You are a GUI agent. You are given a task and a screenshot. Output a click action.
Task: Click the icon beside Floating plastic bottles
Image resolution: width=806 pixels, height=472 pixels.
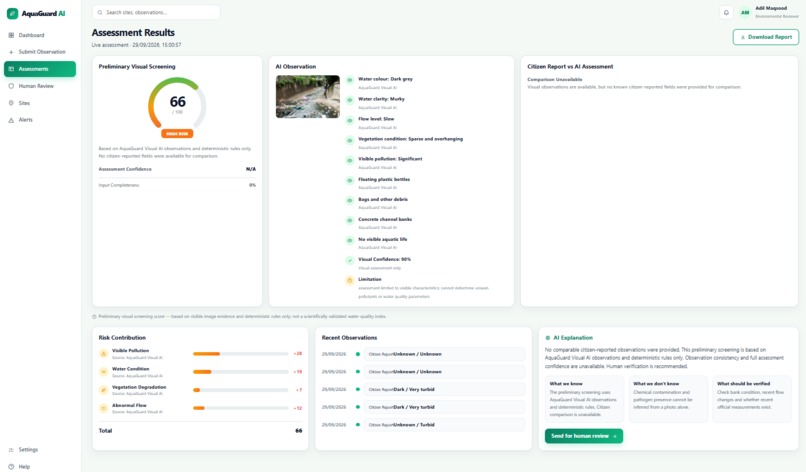pyautogui.click(x=350, y=180)
